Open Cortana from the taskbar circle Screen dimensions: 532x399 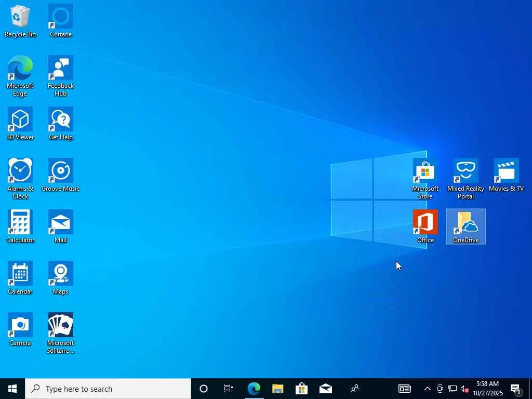[204, 389]
